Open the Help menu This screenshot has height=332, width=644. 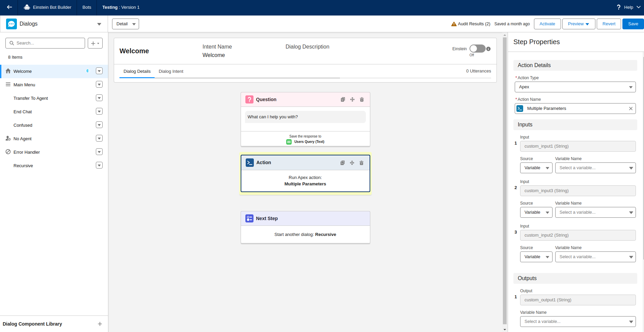[628, 7]
